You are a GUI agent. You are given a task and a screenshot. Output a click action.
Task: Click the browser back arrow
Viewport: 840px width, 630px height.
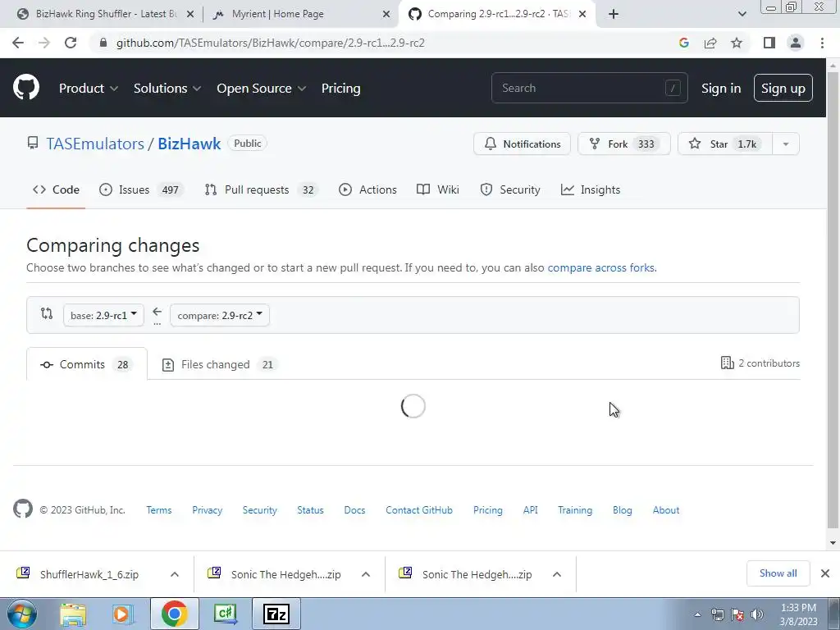tap(18, 43)
